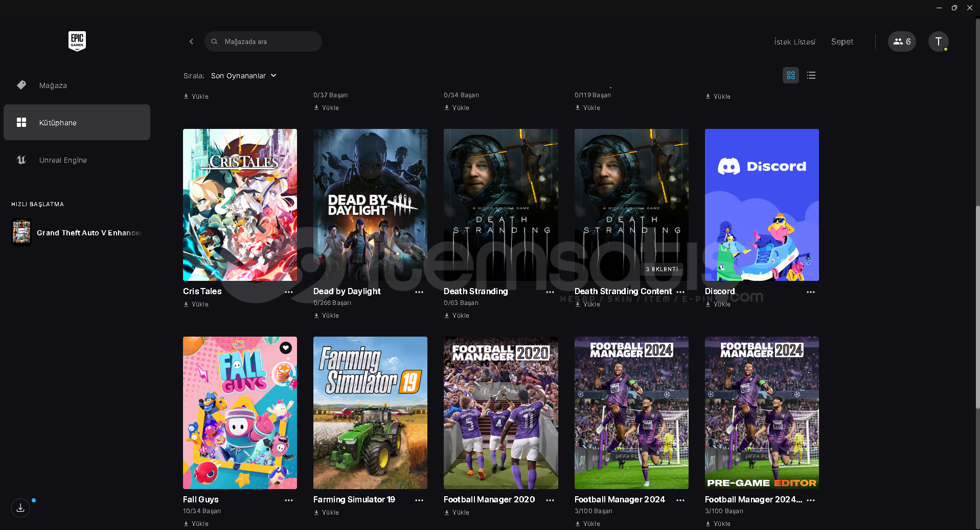Open options menu for Dead by Daylight

coord(419,292)
